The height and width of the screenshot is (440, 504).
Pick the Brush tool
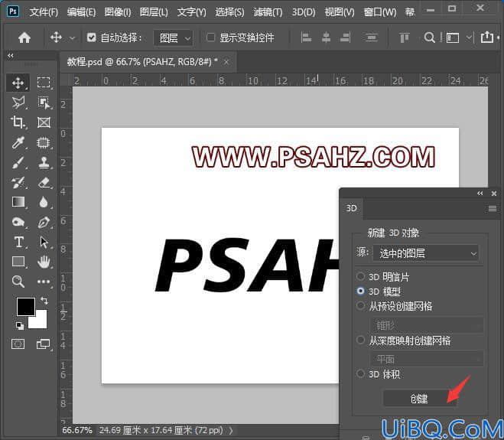(x=18, y=162)
